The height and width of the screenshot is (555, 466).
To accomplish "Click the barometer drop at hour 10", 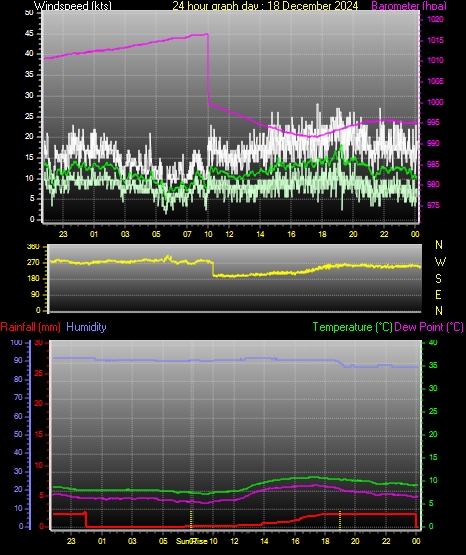I will click(208, 69).
